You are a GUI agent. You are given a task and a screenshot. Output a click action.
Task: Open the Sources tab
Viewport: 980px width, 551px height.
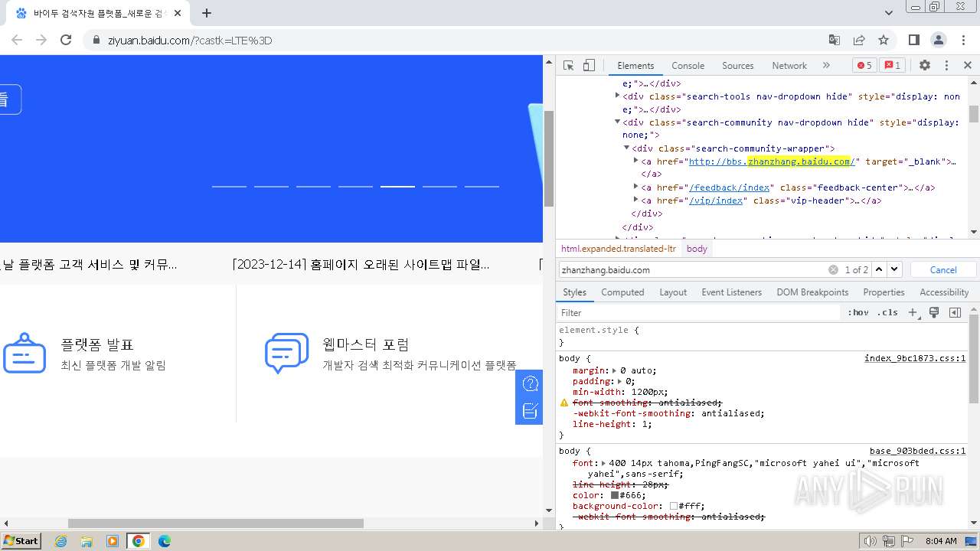pyautogui.click(x=738, y=66)
